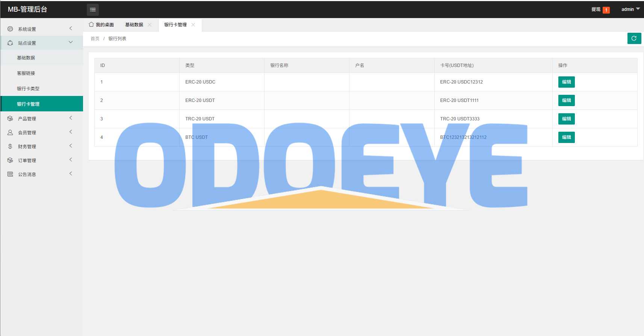644x336 pixels.
Task: Click the 站点设置 sidebar icon
Action: [10, 43]
